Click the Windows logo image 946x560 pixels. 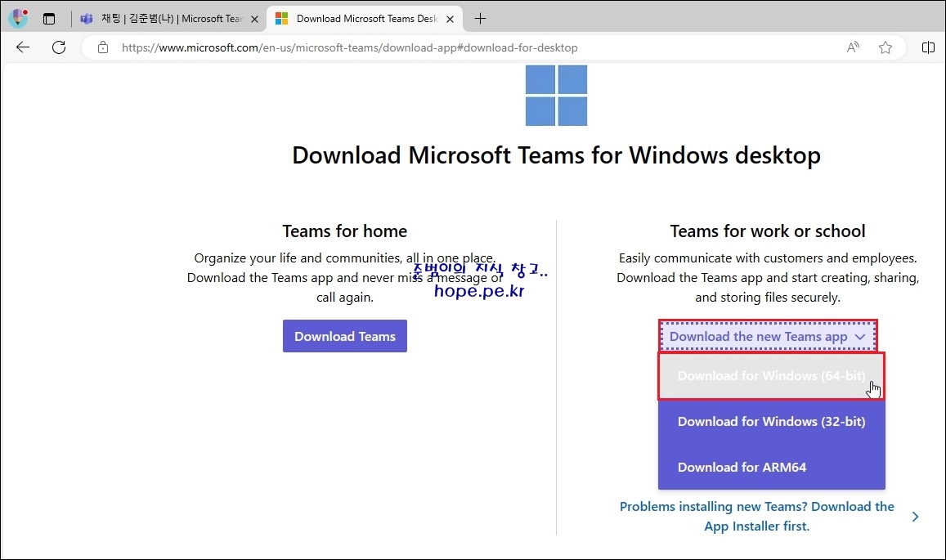tap(556, 95)
